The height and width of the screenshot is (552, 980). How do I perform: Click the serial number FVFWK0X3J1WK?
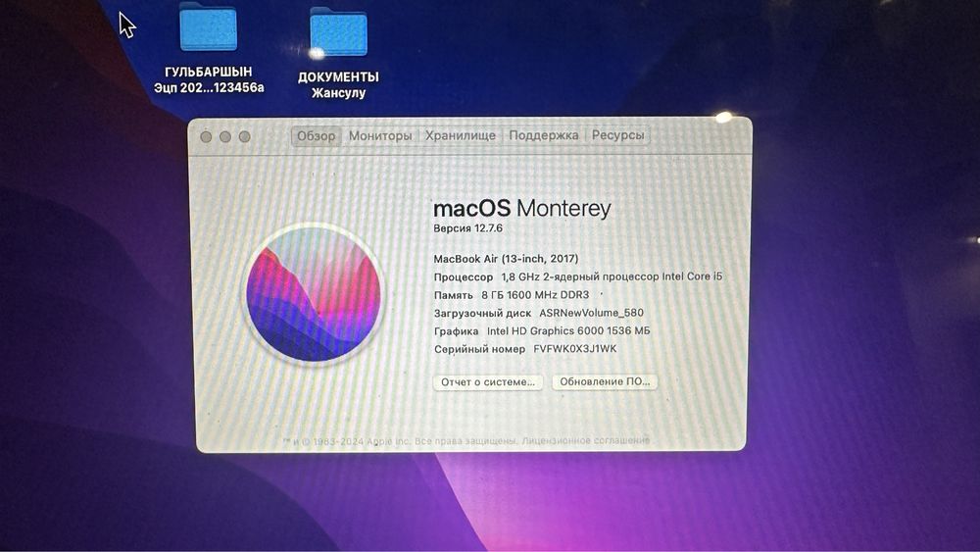pyautogui.click(x=575, y=349)
